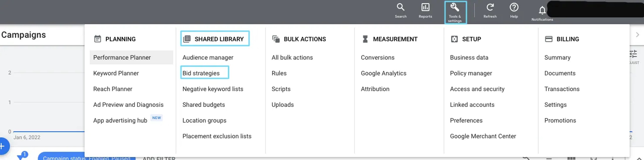Open Audience manager
Screen dimensions: 644x160
[208, 57]
